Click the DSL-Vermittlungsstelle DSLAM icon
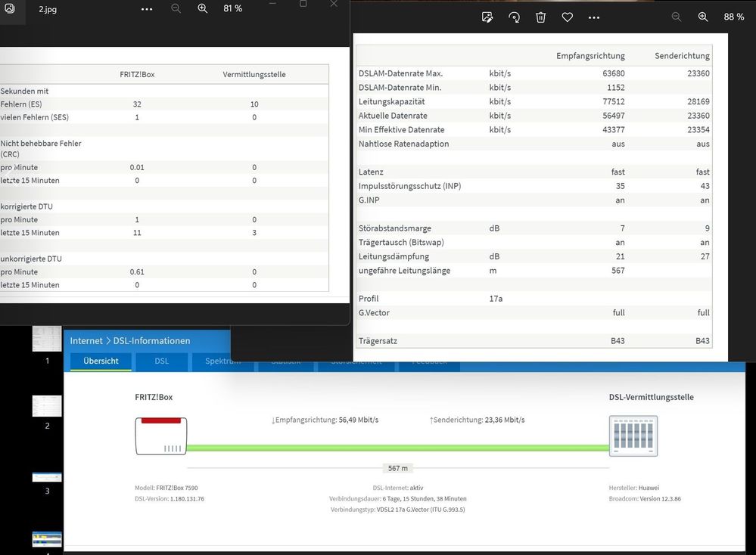 (633, 436)
